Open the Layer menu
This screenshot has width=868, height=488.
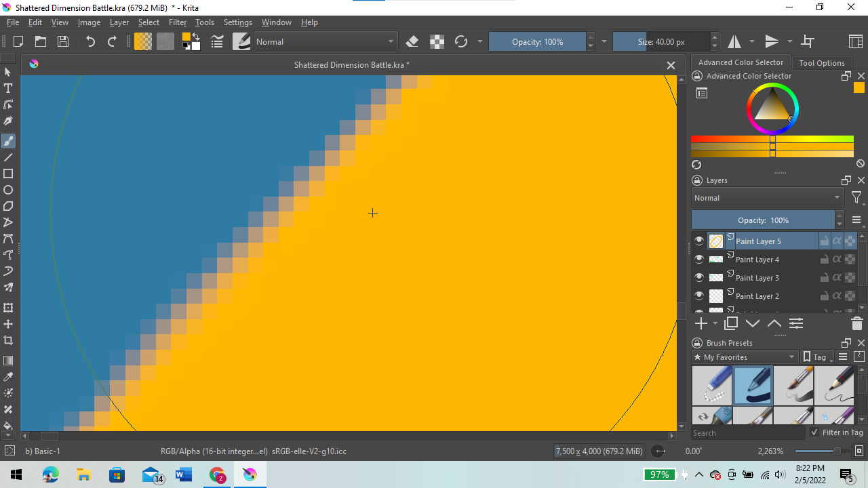click(x=119, y=22)
